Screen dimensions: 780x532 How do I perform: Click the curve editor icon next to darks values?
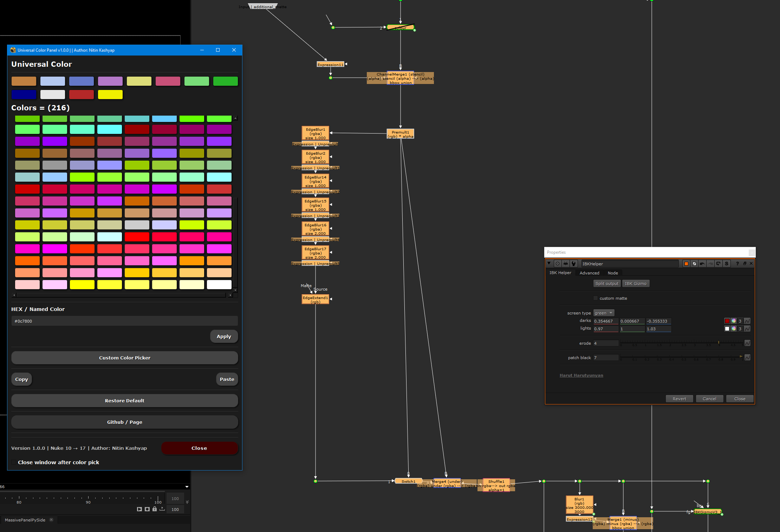point(748,321)
